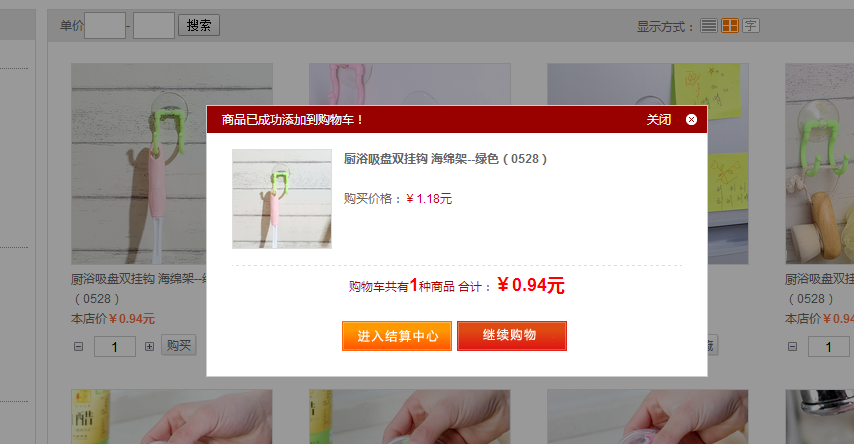Open the green hook thumbnail in popup

282,199
